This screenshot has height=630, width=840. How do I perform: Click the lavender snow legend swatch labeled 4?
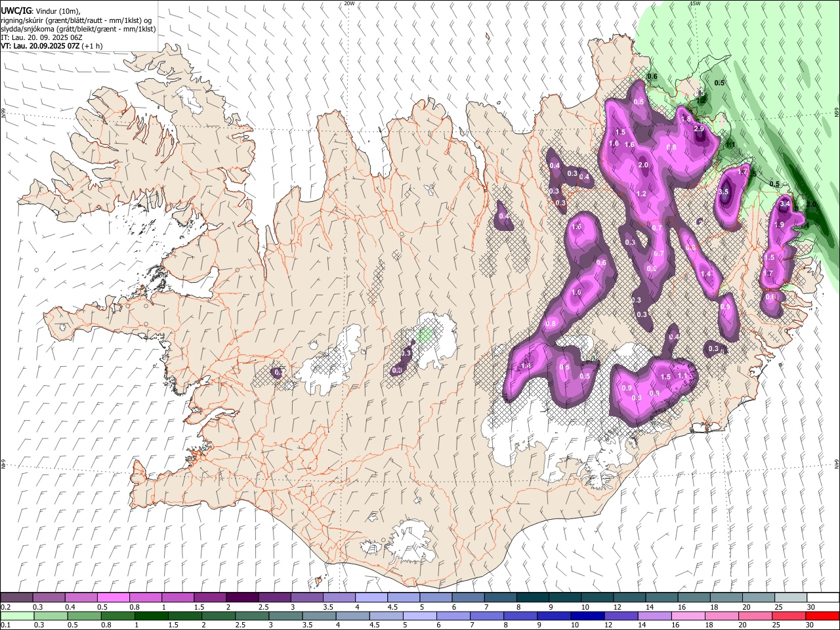click(371, 598)
